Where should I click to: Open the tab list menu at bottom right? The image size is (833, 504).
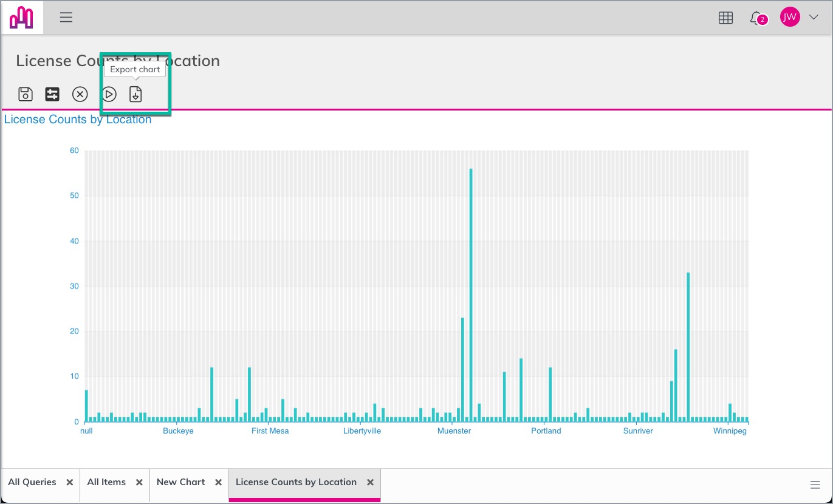[x=815, y=485]
